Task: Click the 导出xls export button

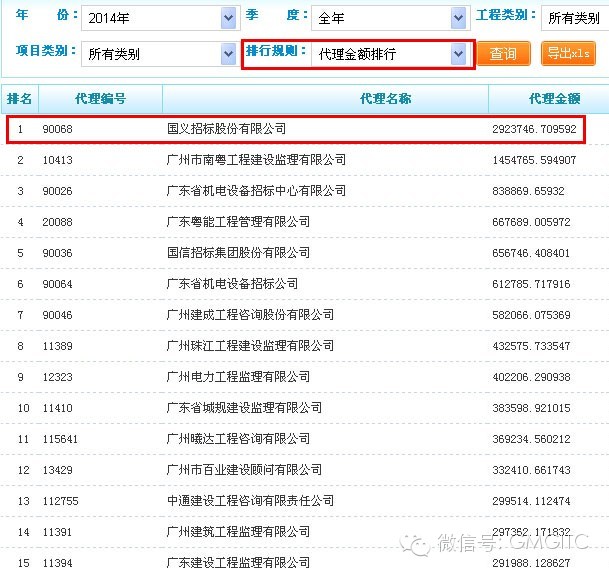Action: point(568,53)
